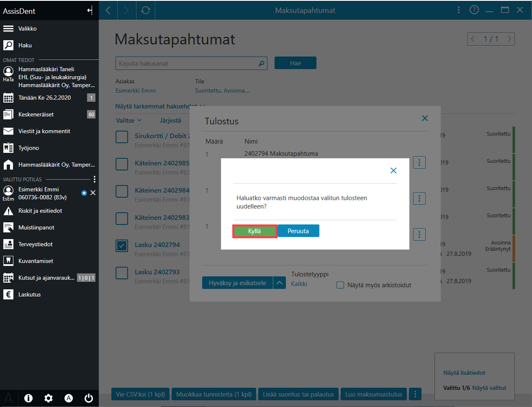Viewport: 532px width, 407px height.
Task: Open the Haku search icon
Action: [8, 45]
